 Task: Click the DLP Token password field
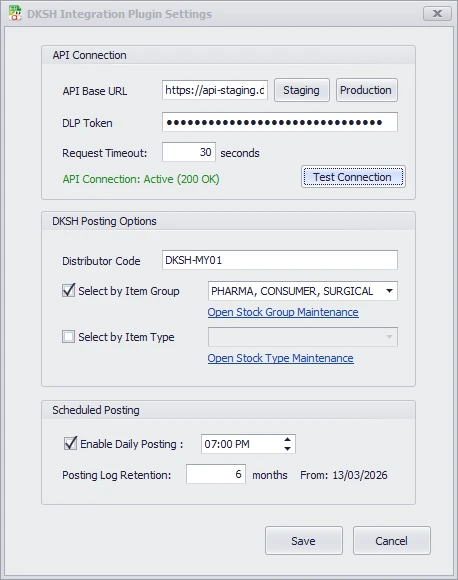[280, 122]
